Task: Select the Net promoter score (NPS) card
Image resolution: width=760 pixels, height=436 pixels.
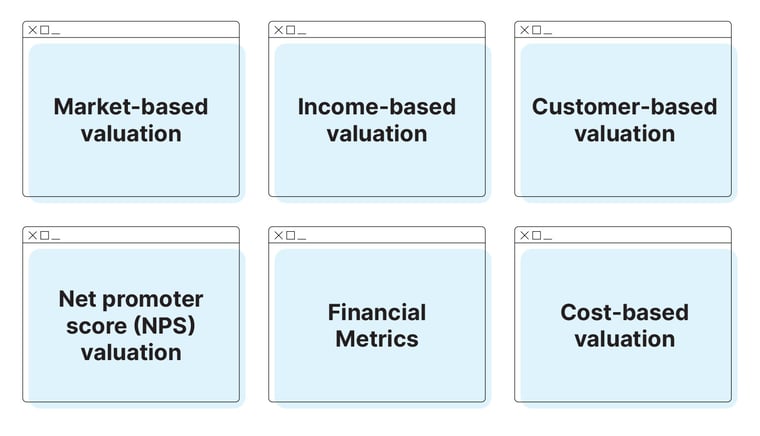Action: (131, 325)
